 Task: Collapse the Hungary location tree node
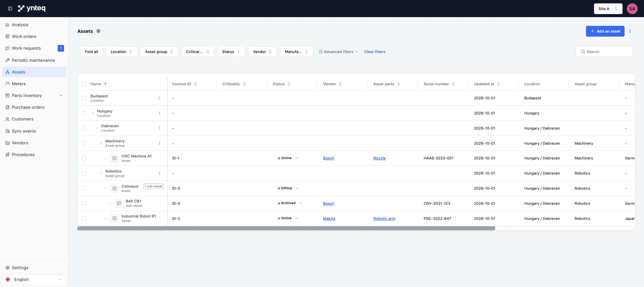click(93, 113)
